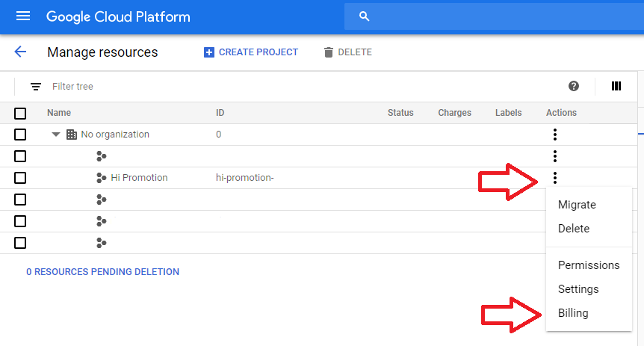Select Migrate from the actions menu
Image resolution: width=644 pixels, height=346 pixels.
pyautogui.click(x=577, y=205)
